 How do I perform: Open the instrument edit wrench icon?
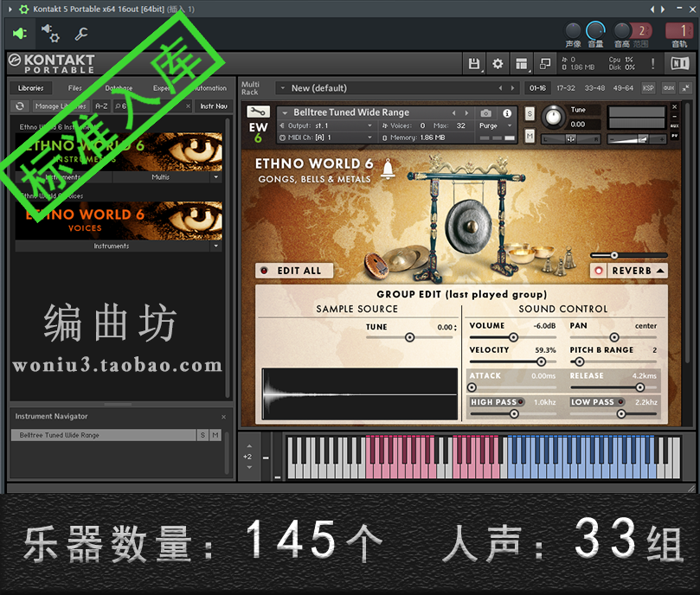(258, 112)
